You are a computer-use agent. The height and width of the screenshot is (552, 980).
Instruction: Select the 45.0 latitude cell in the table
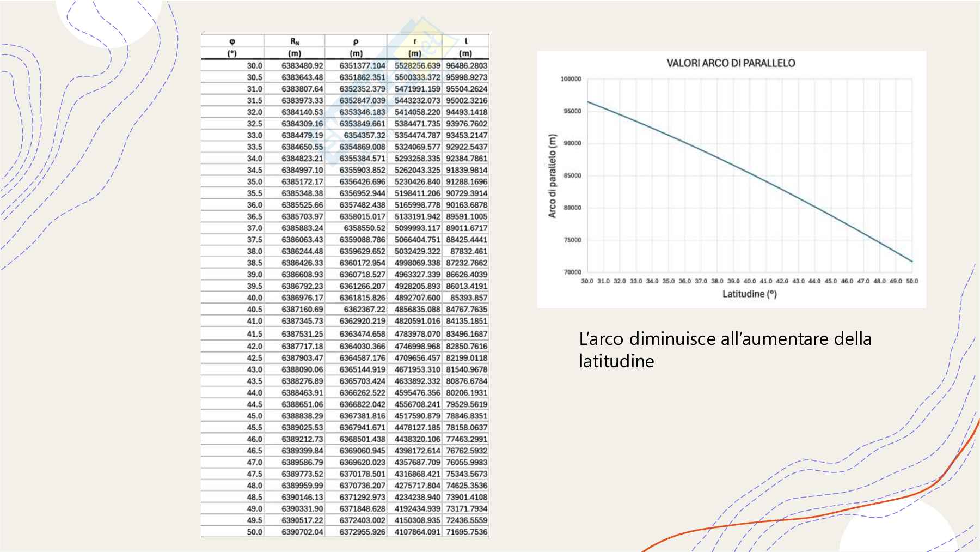(254, 416)
